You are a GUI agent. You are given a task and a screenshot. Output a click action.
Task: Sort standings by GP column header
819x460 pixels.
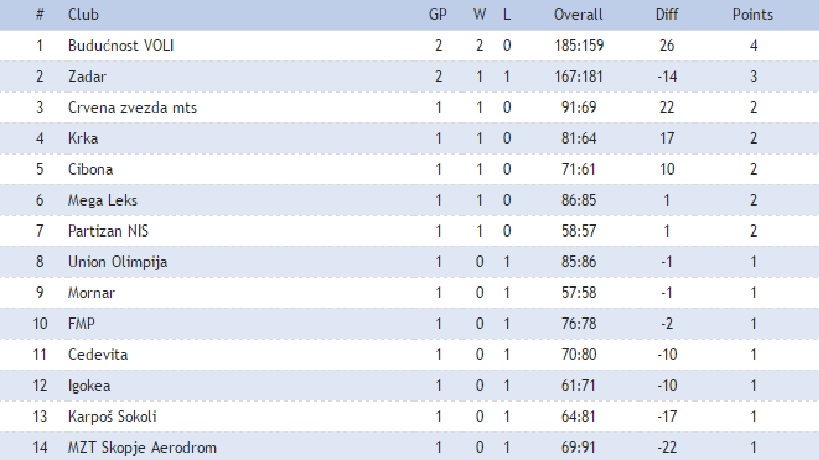tap(437, 15)
